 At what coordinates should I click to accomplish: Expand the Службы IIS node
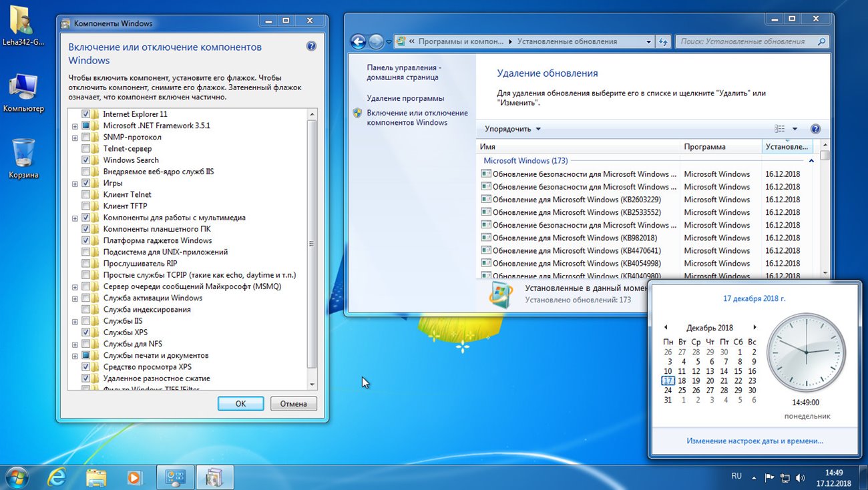pos(75,320)
